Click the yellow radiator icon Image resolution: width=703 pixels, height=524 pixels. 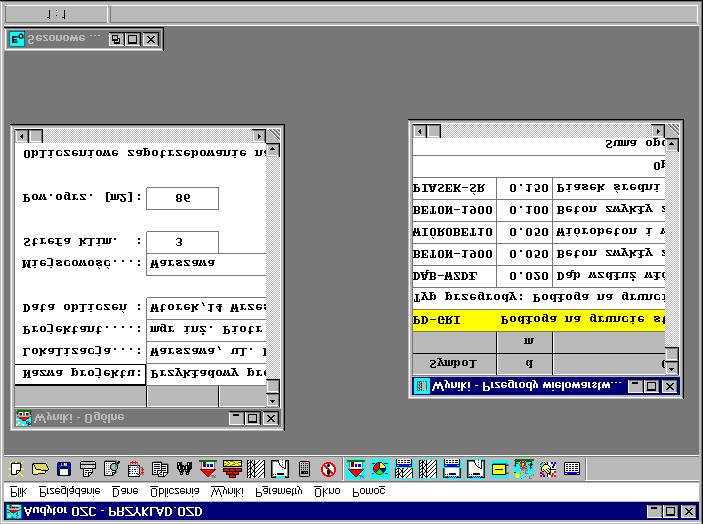click(x=499, y=469)
